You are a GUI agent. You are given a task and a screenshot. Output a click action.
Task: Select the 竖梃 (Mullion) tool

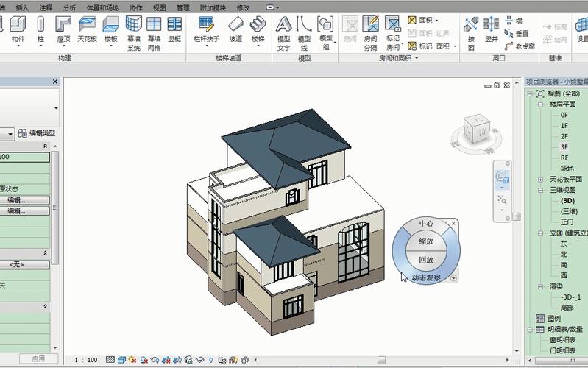[x=174, y=29]
